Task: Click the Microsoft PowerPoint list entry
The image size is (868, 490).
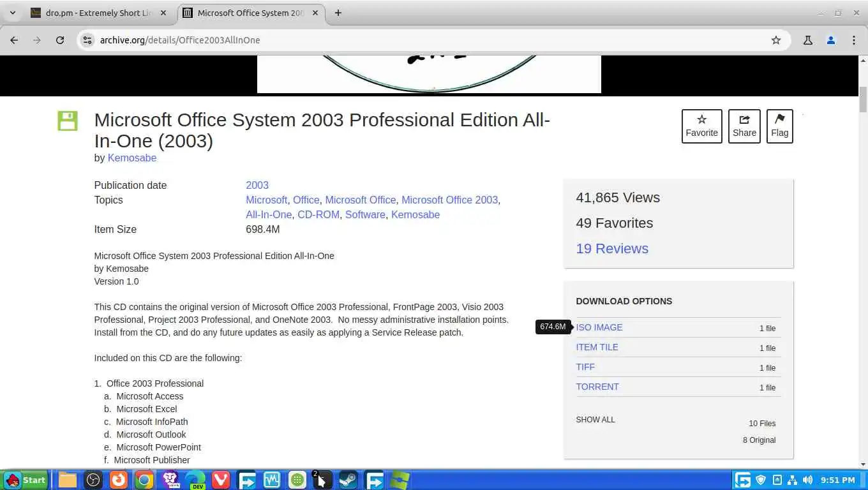Action: [x=158, y=447]
